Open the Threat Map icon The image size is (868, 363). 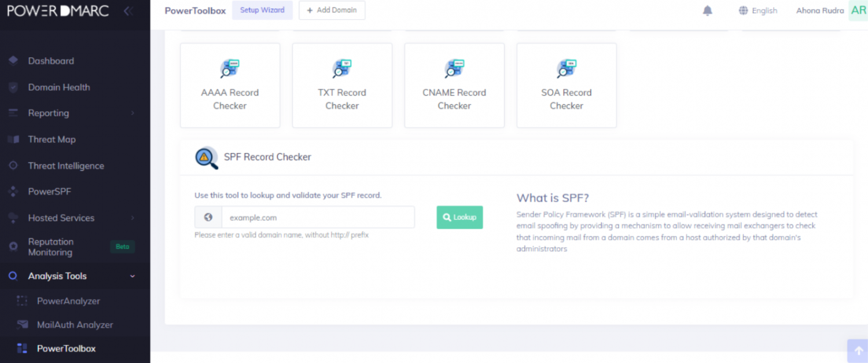13,139
